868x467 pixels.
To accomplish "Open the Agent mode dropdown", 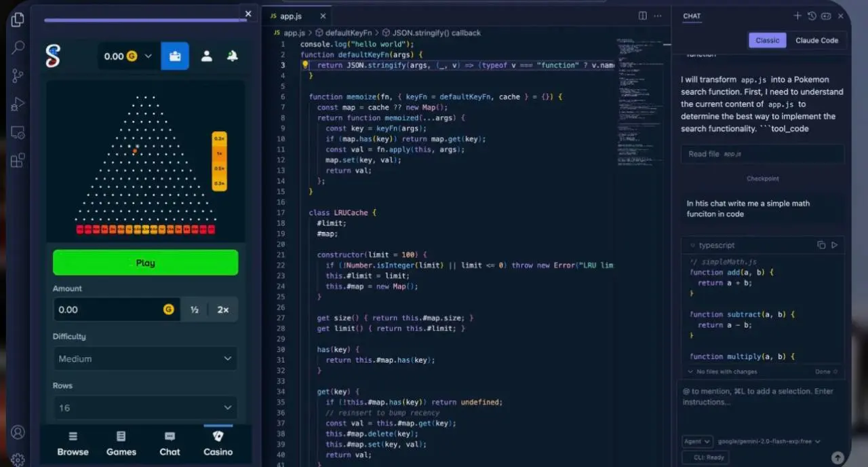I will click(x=697, y=441).
